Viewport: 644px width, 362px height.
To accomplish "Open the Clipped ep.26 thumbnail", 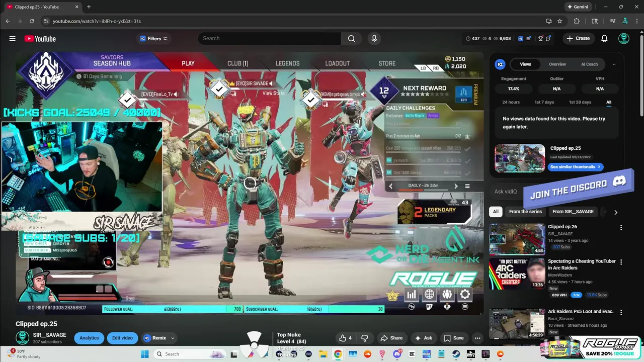I will tap(517, 239).
